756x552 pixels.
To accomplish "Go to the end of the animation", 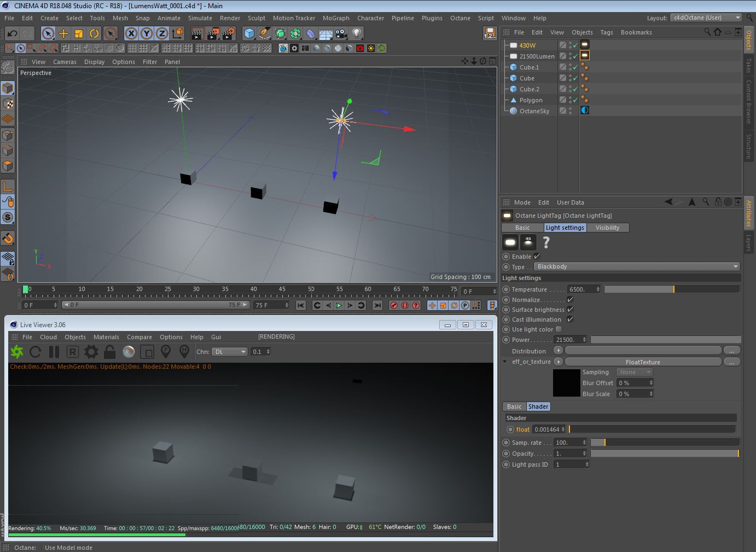I will click(377, 305).
